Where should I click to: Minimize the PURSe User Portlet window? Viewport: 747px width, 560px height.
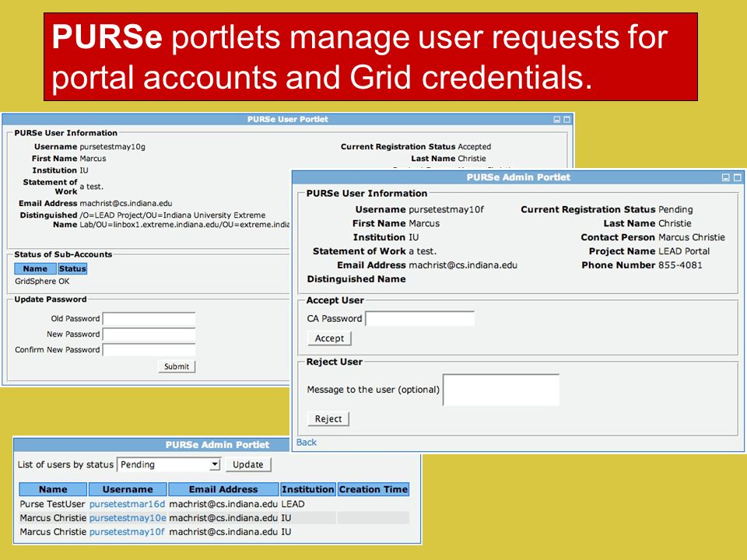(x=556, y=120)
